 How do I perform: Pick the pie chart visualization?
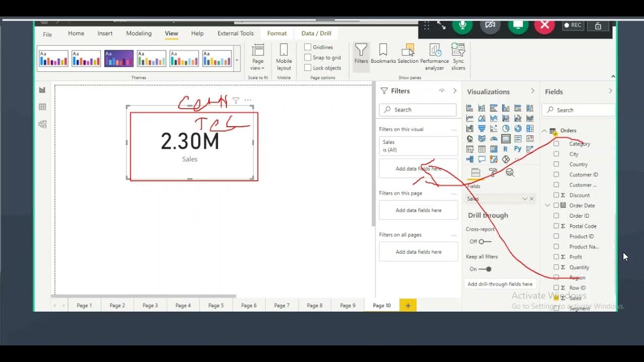tap(506, 128)
